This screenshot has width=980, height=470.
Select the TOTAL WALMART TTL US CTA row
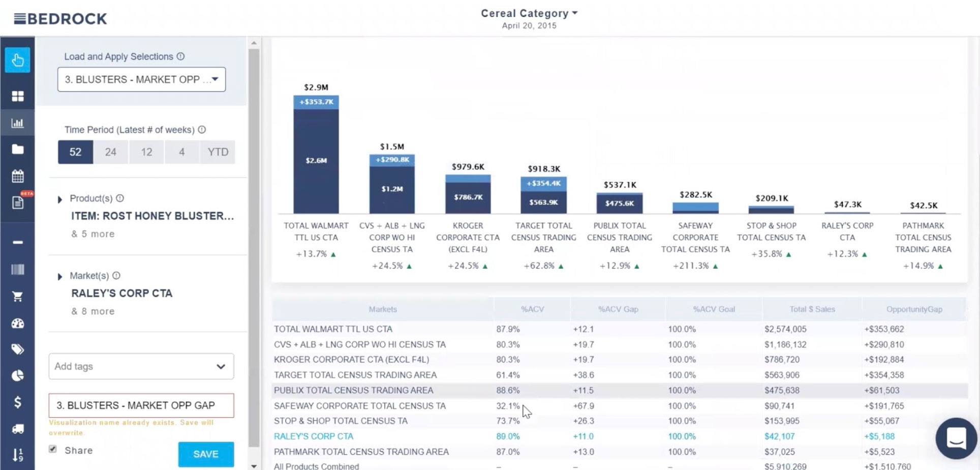coord(619,329)
